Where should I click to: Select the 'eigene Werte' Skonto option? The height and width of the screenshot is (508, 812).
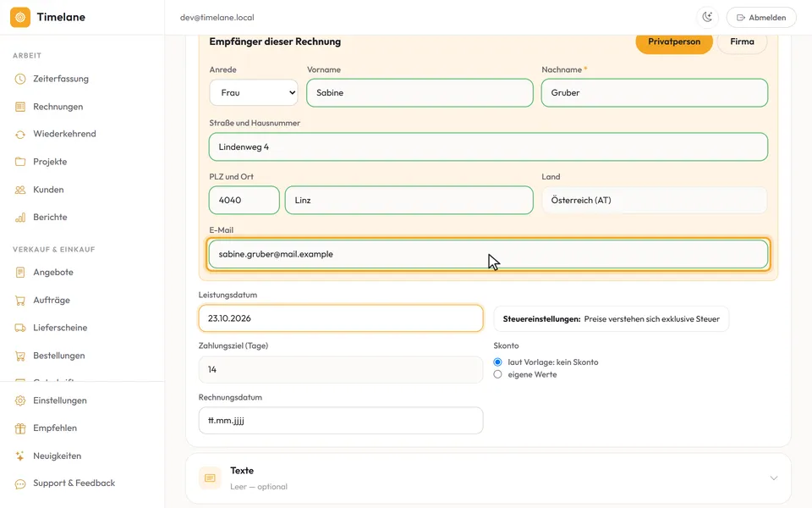pos(497,374)
